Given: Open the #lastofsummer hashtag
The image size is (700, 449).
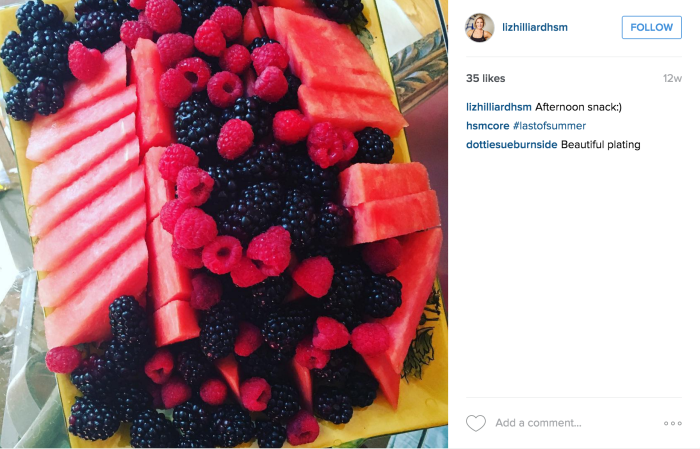Looking at the screenshot, I should click(549, 126).
